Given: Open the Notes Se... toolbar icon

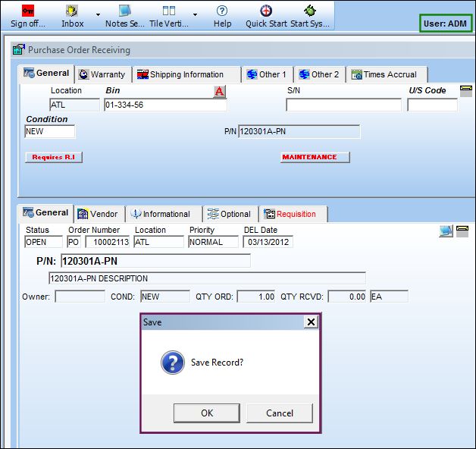Looking at the screenshot, I should 124,11.
